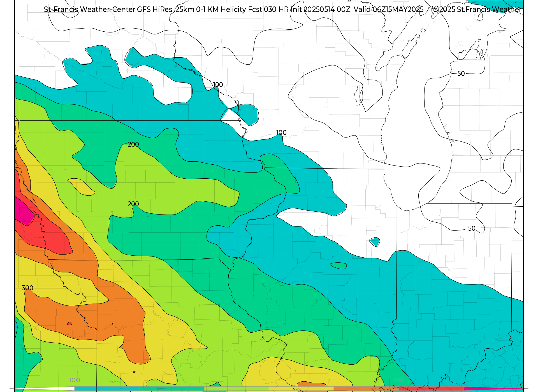Click the magenta helicity maximum on the map
The height and width of the screenshot is (392, 538).
(24, 211)
